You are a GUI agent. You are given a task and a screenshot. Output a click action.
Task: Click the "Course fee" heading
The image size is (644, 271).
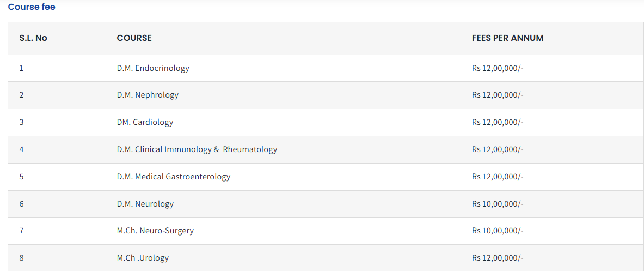pos(32,7)
